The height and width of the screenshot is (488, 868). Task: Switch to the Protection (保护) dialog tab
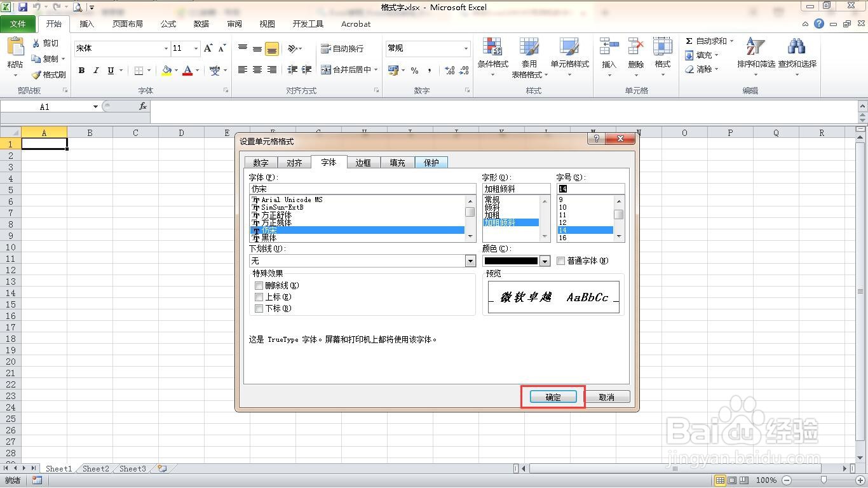[431, 163]
